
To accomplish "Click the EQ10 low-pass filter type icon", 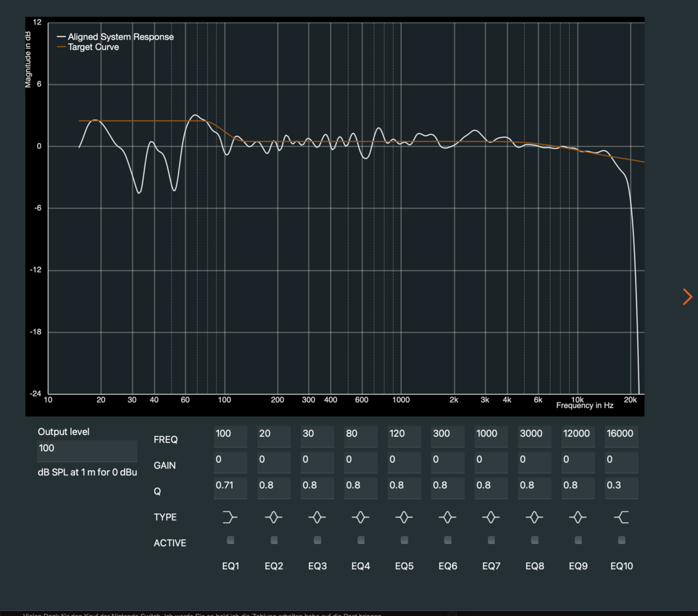I will [622, 517].
